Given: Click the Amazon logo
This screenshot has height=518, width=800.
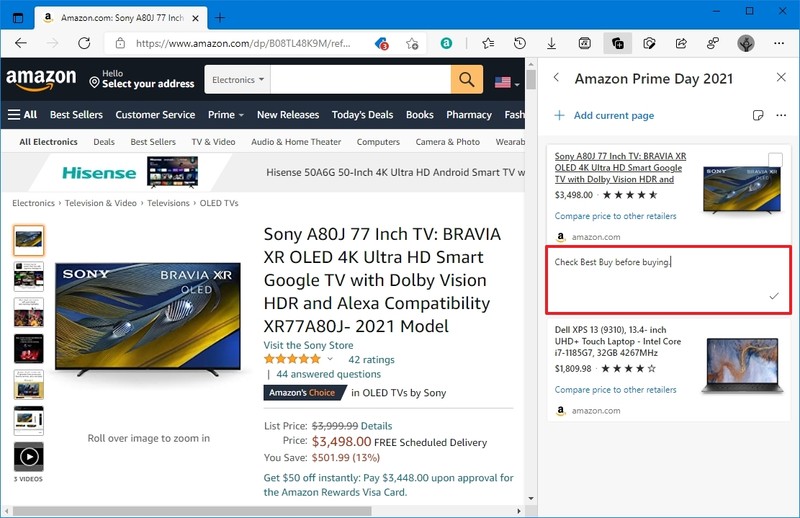Looking at the screenshot, I should click(41, 80).
